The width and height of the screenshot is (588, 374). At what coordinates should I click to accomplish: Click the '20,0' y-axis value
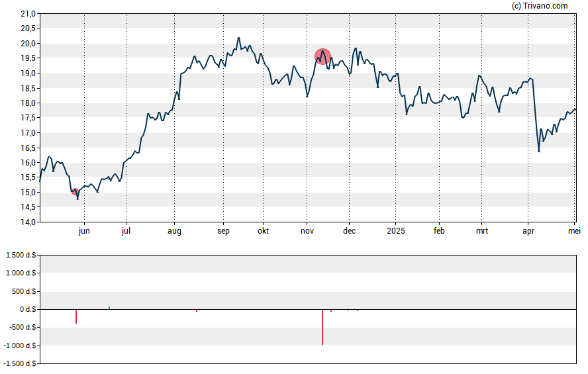[x=28, y=44]
